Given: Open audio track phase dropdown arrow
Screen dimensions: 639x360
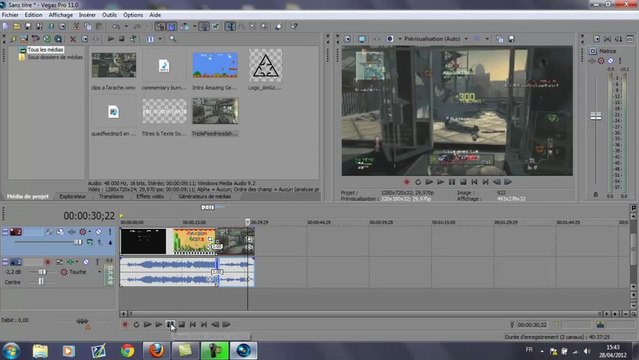Looking at the screenshot, I should click(77, 262).
